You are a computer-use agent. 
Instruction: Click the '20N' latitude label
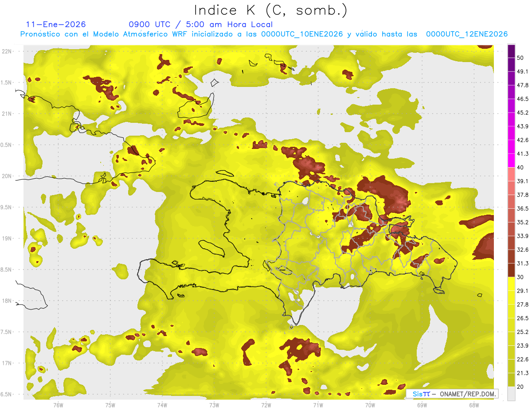point(7,176)
